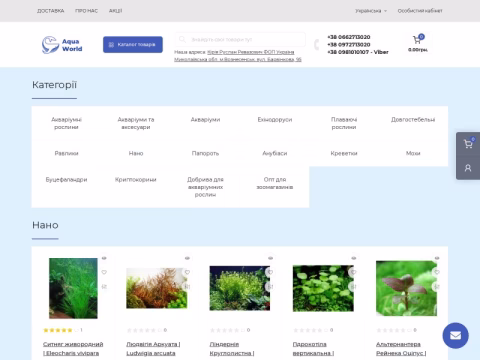The width and height of the screenshot is (480, 360).
Task: Click the Ліндернія product photo
Action: pyautogui.click(x=240, y=288)
